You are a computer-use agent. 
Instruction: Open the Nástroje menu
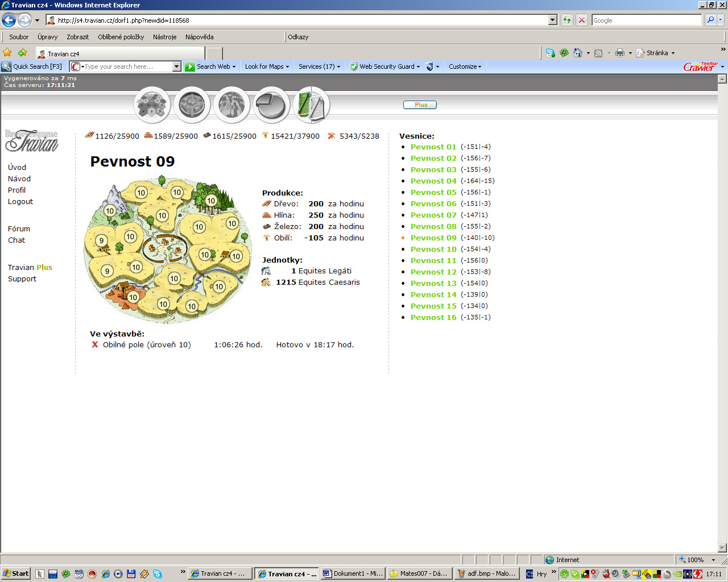[x=164, y=37]
